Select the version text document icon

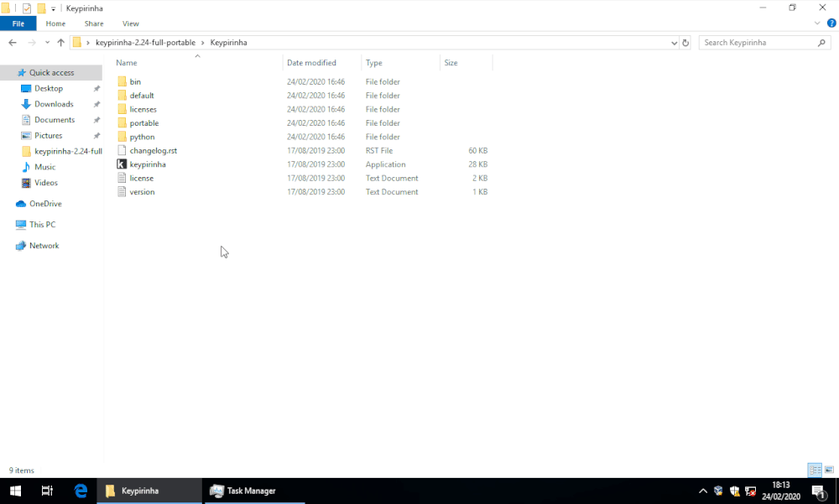tap(122, 192)
